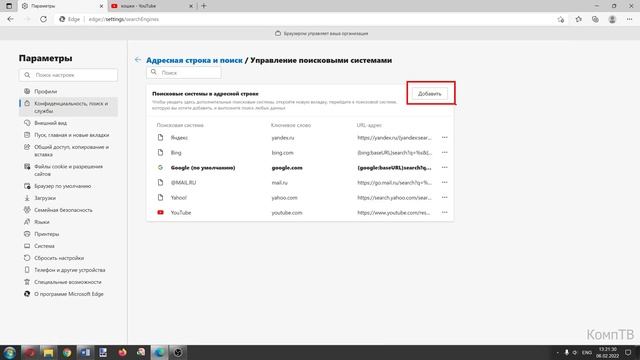Launch Firefox from the taskbar

point(122,353)
